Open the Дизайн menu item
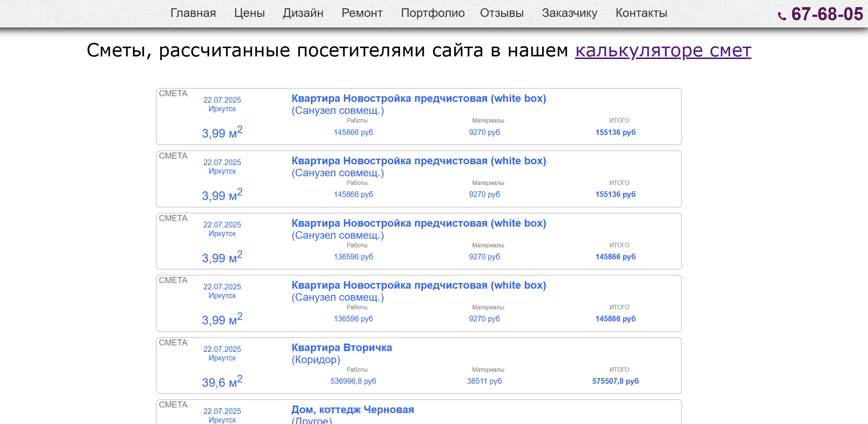868x424 pixels. click(303, 13)
